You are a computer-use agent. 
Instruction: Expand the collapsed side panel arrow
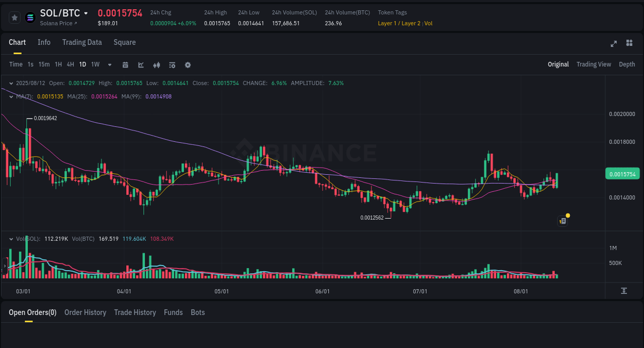[x=5, y=266]
